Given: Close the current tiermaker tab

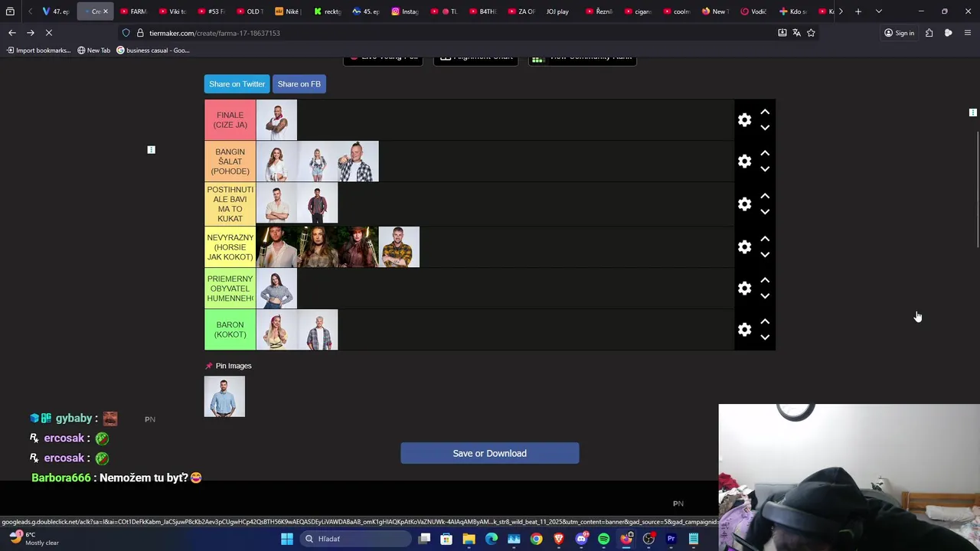Looking at the screenshot, I should coord(106,11).
